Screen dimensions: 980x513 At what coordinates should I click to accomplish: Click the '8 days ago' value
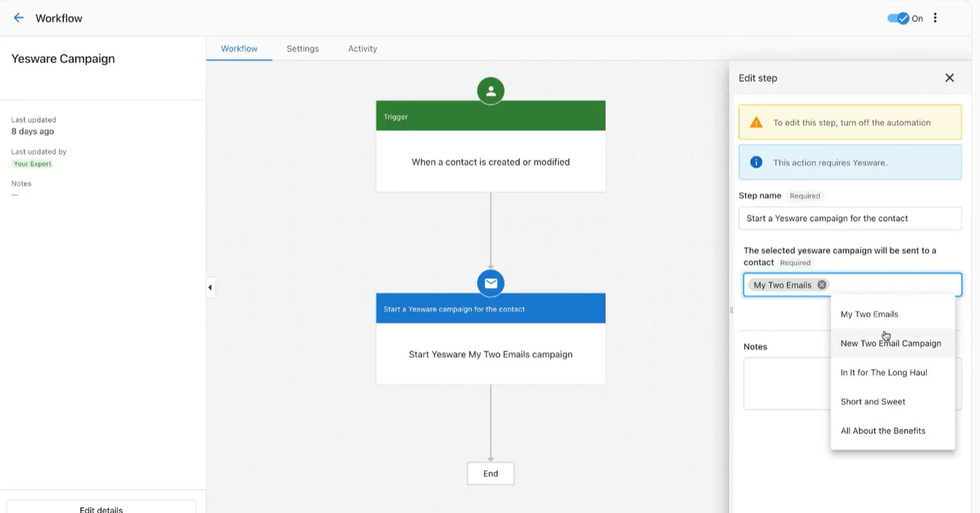pos(33,131)
